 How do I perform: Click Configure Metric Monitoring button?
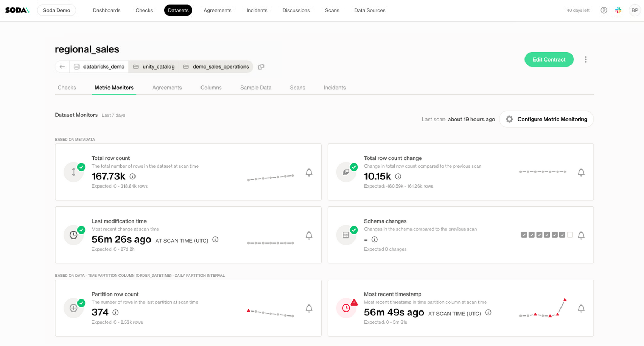pyautogui.click(x=546, y=119)
